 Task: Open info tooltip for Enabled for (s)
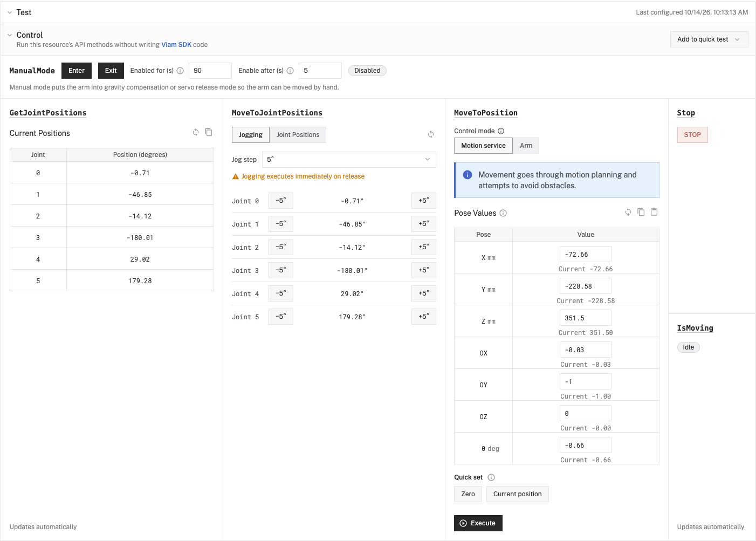point(180,71)
